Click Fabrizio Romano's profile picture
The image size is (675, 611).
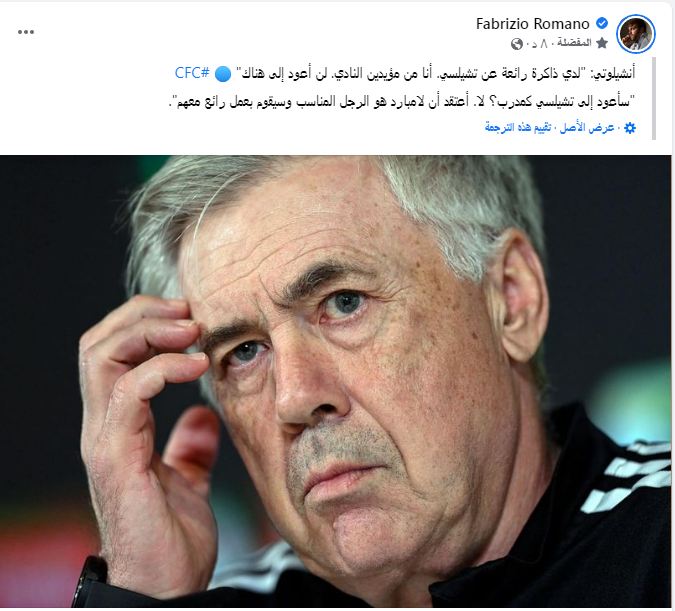636,34
